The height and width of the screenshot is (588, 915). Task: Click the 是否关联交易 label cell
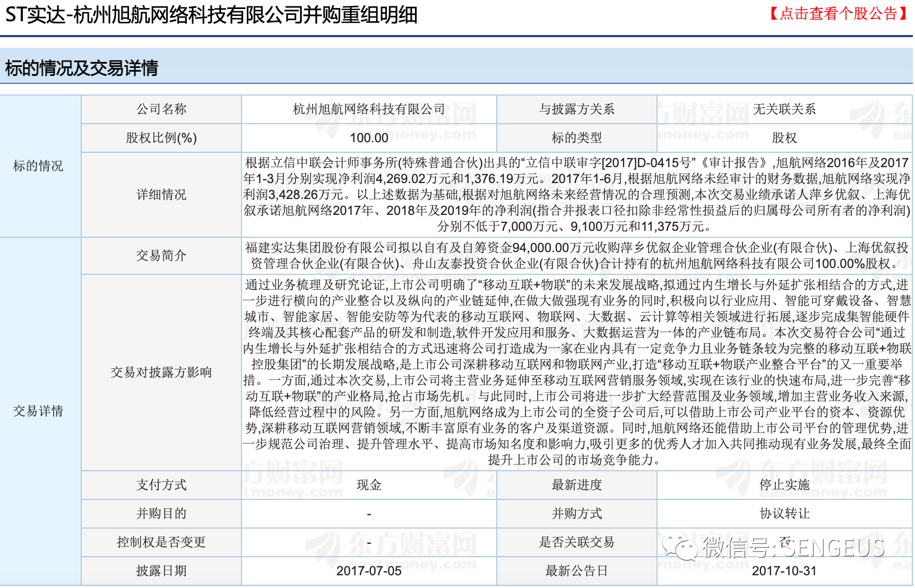[x=577, y=542]
